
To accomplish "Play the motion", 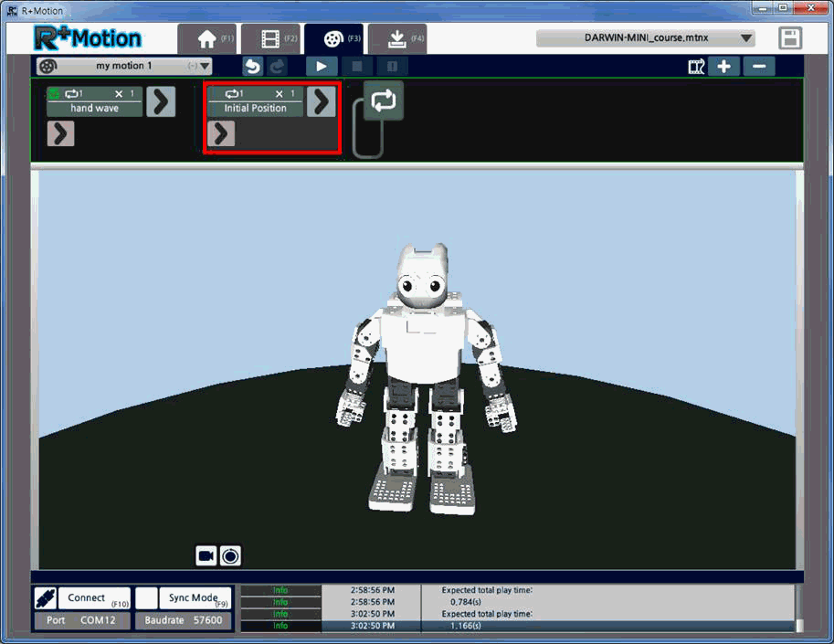I will (x=322, y=67).
